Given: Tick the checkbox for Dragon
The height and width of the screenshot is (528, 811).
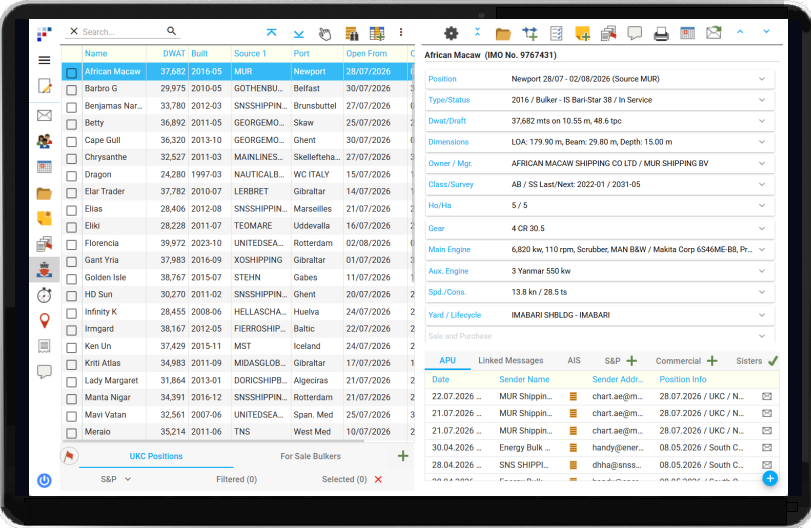Looking at the screenshot, I should tap(72, 176).
